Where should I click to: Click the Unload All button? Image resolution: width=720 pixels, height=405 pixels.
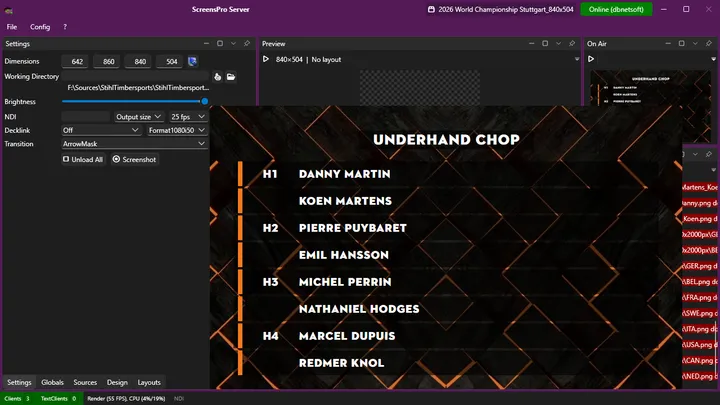(x=83, y=159)
